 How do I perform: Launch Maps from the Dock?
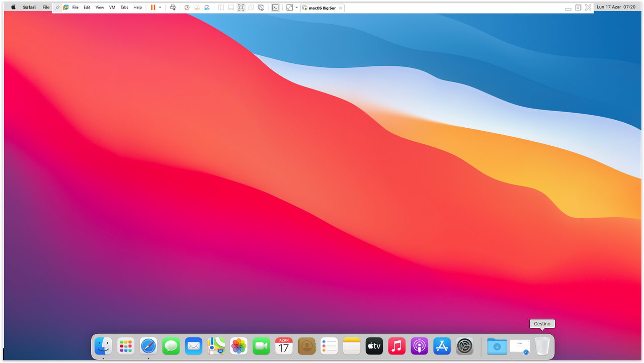(216, 346)
